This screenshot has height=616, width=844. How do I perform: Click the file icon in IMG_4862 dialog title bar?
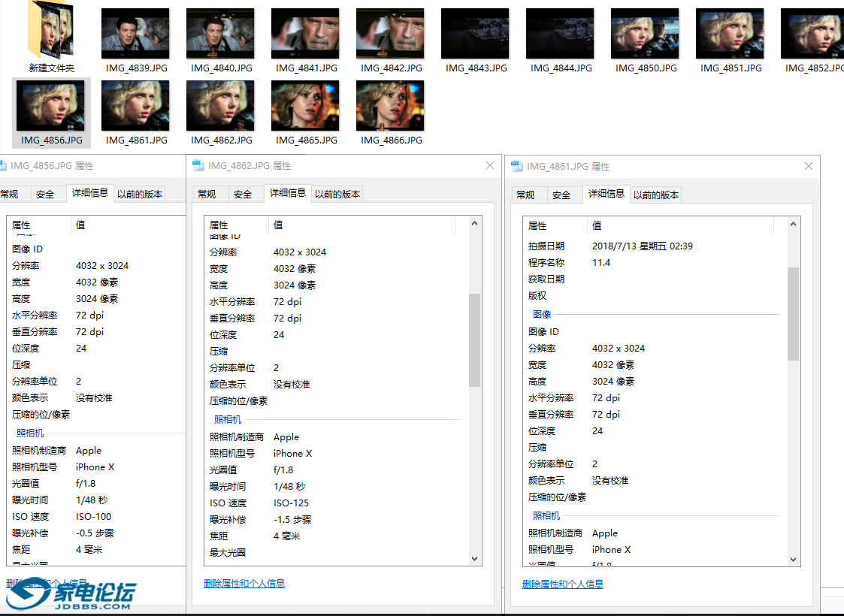[198, 165]
